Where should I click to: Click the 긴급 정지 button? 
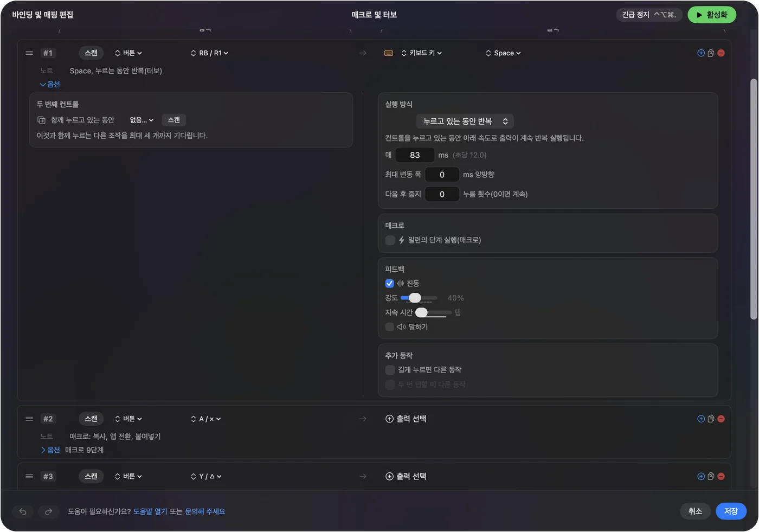point(649,15)
